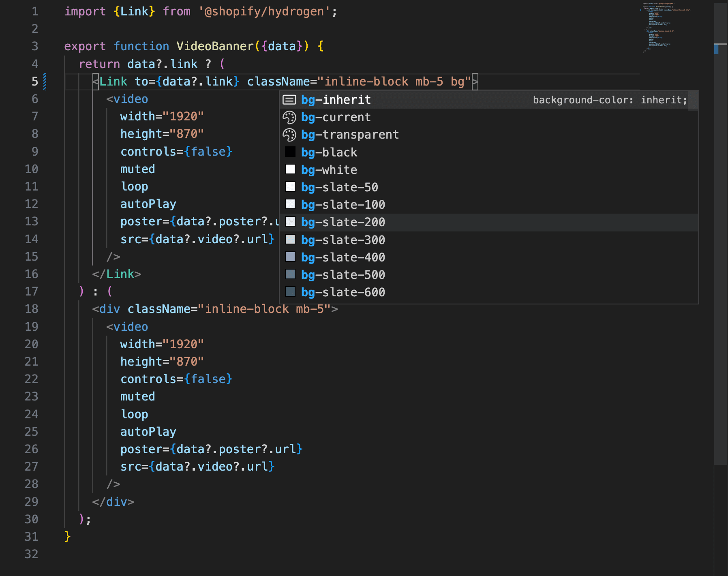728x576 pixels.
Task: Select the bg-slate-100 autocomplete entry
Action: point(343,205)
